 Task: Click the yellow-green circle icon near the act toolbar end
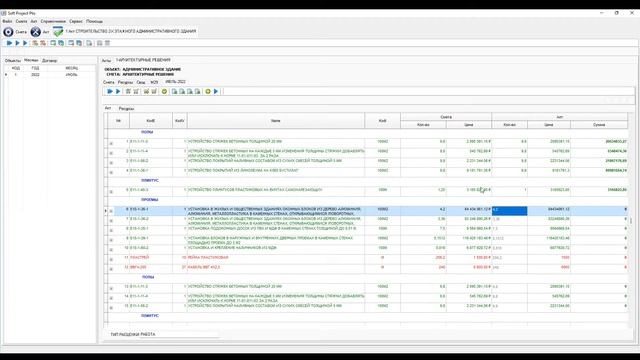click(x=208, y=91)
